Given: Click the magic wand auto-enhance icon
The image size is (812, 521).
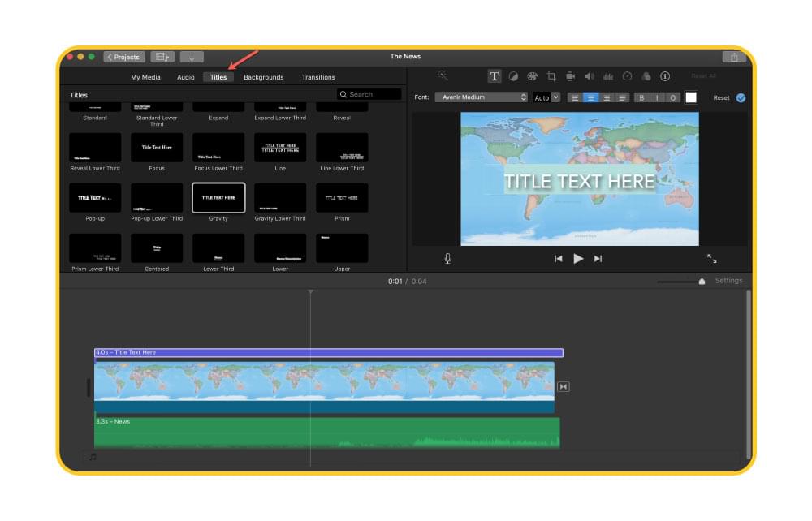Looking at the screenshot, I should [x=443, y=76].
